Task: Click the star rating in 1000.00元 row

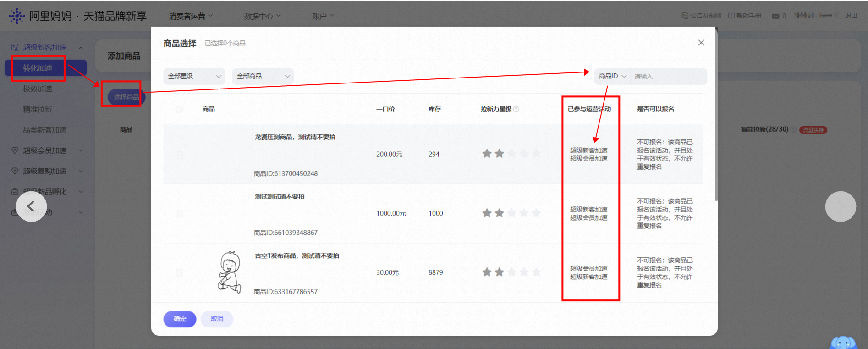Action: pyautogui.click(x=511, y=213)
